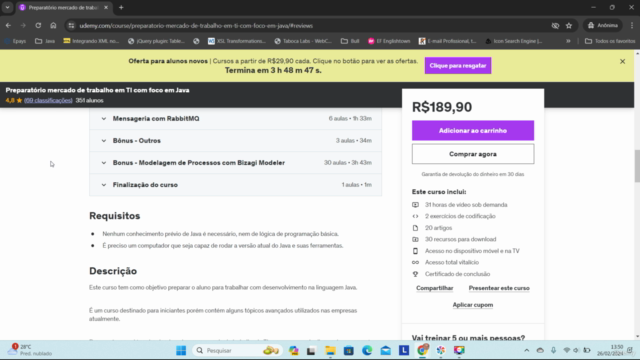640x360 pixels.
Task: Click the Aplicar cupom link
Action: point(473,304)
